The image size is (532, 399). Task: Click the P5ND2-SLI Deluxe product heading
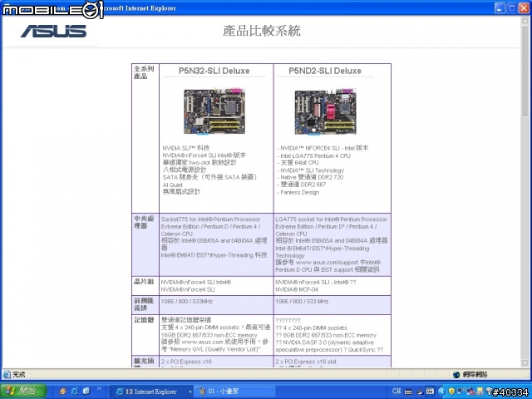pos(325,71)
